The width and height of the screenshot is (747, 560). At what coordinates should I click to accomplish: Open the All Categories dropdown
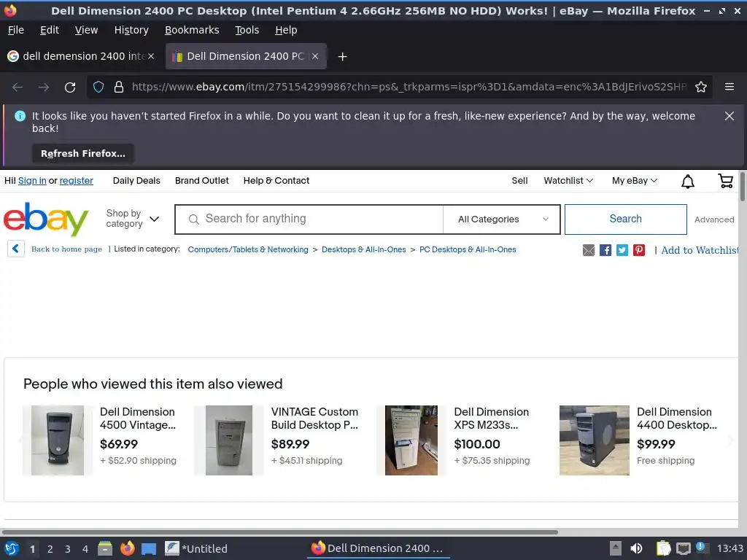(502, 219)
